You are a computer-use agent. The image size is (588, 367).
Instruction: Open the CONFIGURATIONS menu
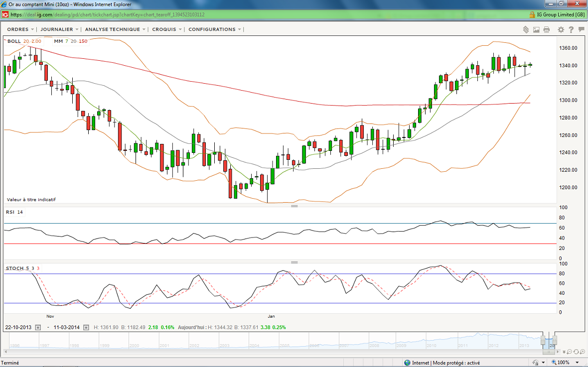coord(214,29)
